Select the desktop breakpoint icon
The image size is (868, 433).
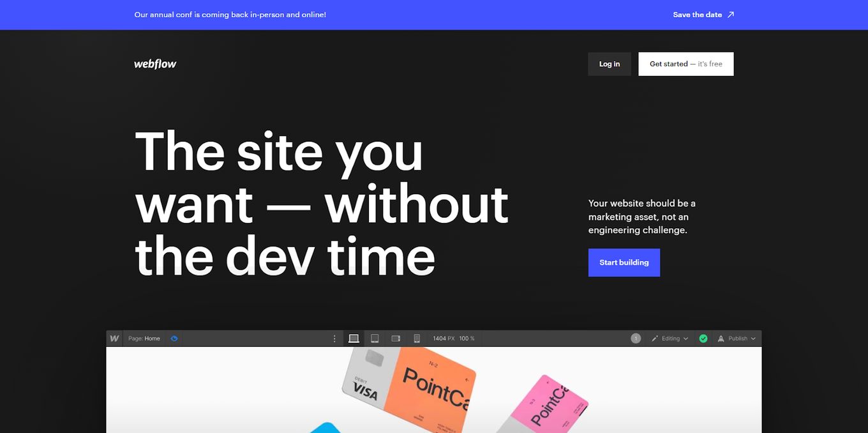pos(354,338)
